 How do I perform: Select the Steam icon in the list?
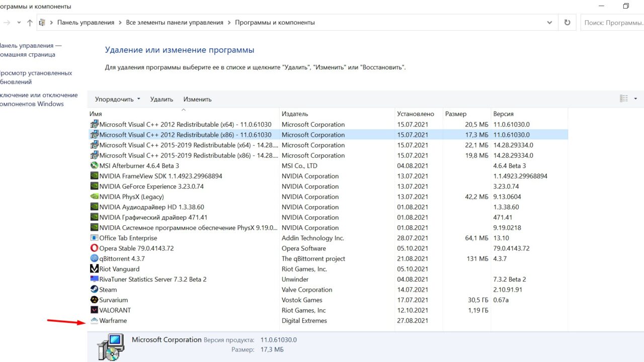(94, 290)
